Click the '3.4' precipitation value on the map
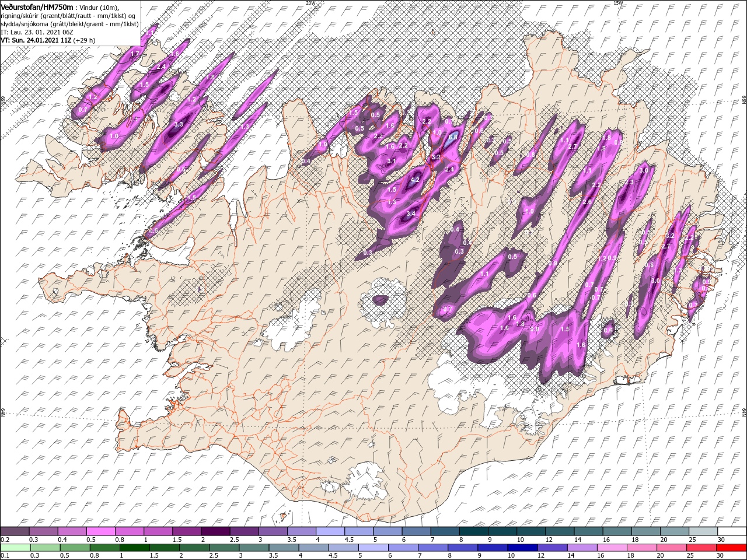747x560 pixels. [x=411, y=213]
